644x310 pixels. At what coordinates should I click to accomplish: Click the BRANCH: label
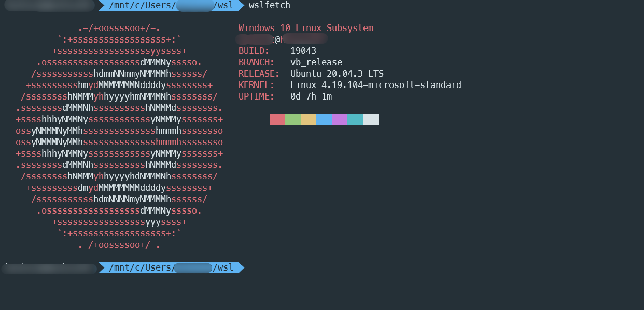(257, 62)
